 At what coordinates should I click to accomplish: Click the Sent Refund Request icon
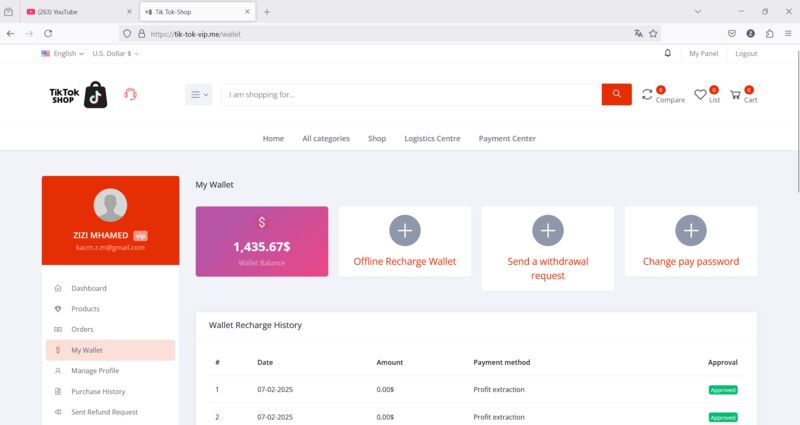click(58, 412)
